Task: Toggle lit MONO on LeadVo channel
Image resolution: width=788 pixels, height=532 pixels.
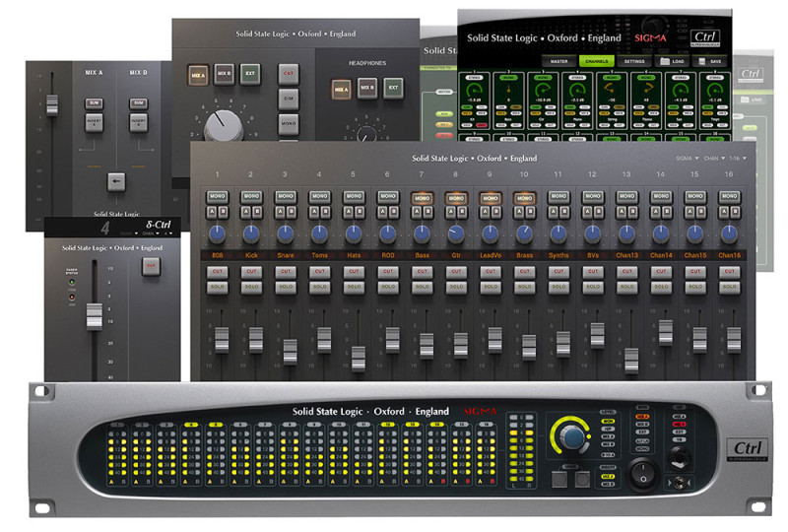Action: pos(491,198)
